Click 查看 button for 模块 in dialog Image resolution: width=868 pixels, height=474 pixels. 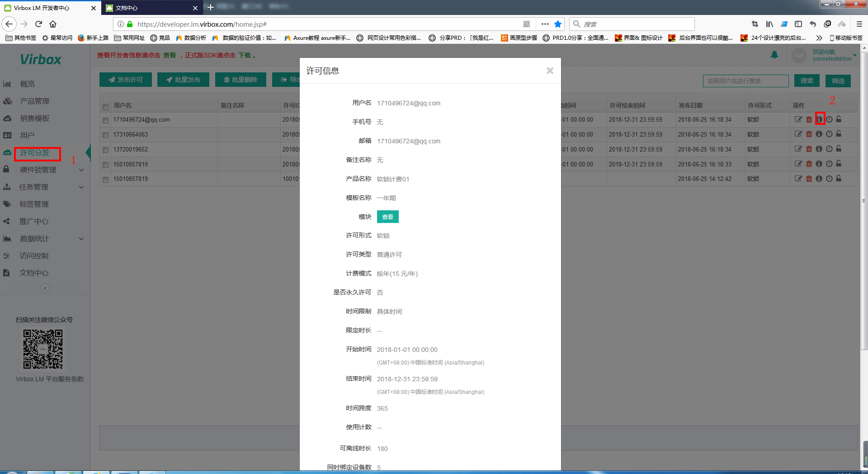click(387, 217)
